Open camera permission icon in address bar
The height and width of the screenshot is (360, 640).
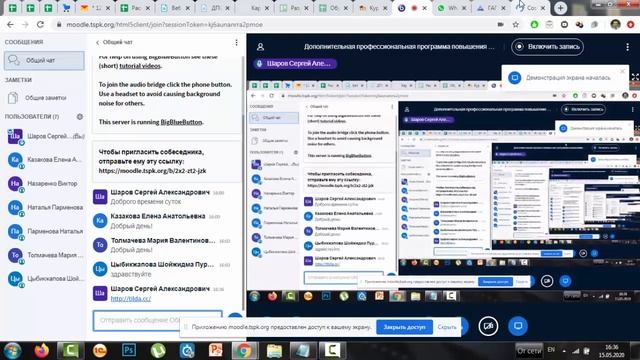(x=500, y=24)
